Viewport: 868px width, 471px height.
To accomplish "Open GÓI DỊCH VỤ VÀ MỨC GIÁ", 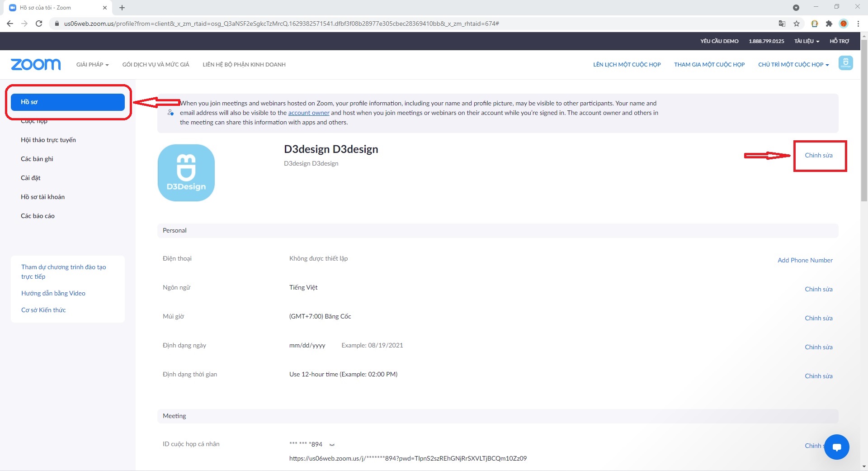I will coord(156,65).
